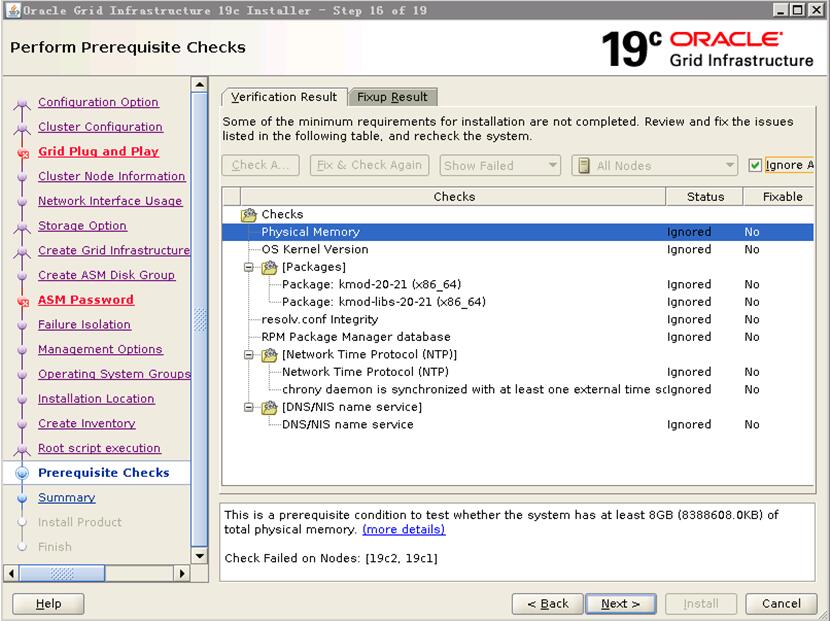
Task: Click the step list vertical scrollbar thumb
Action: click(200, 320)
